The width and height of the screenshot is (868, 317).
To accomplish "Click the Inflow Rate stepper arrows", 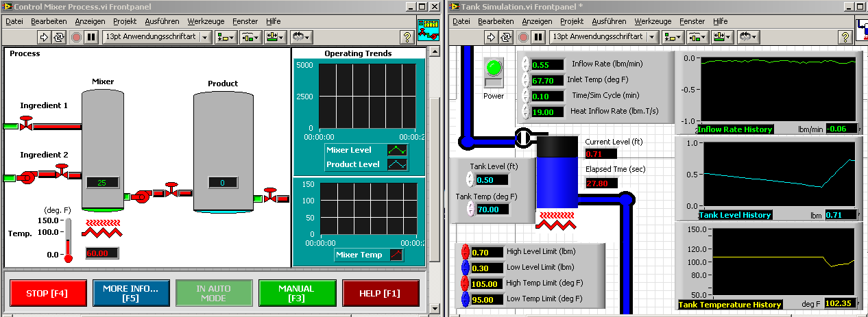I will pyautogui.click(x=527, y=64).
